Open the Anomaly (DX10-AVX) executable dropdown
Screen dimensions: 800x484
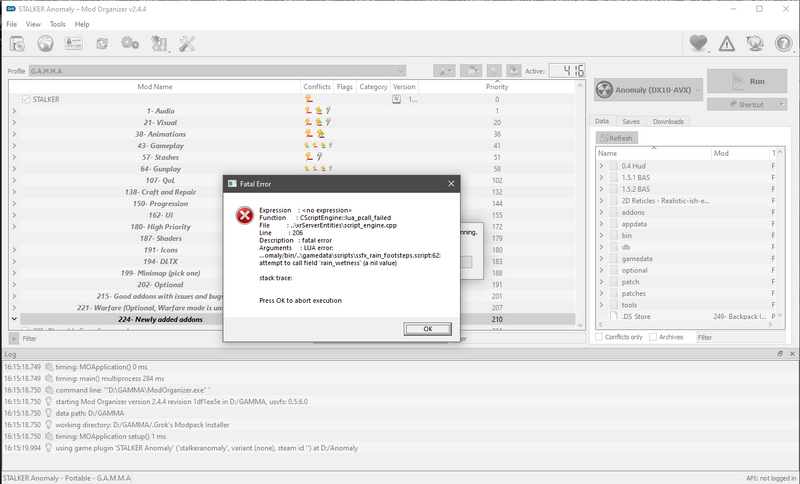point(648,90)
